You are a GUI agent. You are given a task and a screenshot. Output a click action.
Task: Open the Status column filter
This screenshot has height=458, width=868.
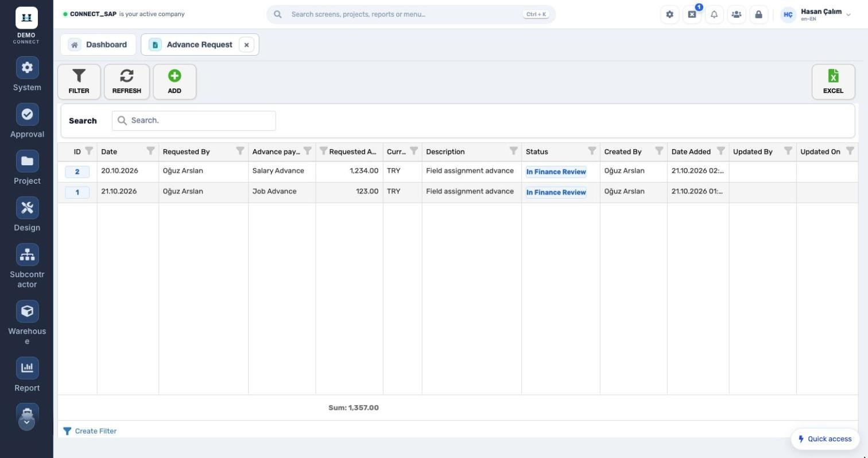point(592,151)
